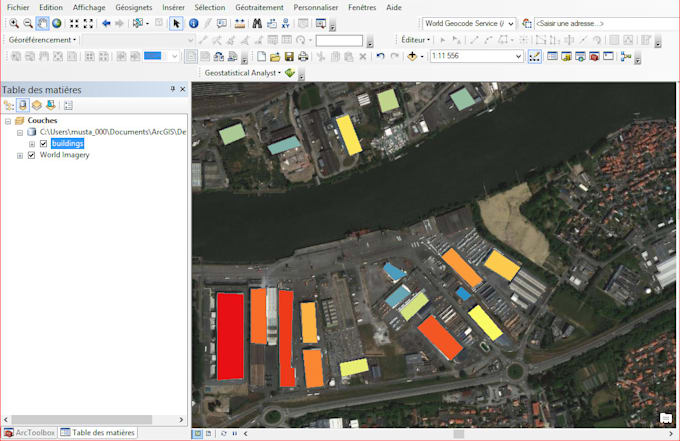
Task: Uncheck the World Imagery layer checkbox
Action: point(31,155)
